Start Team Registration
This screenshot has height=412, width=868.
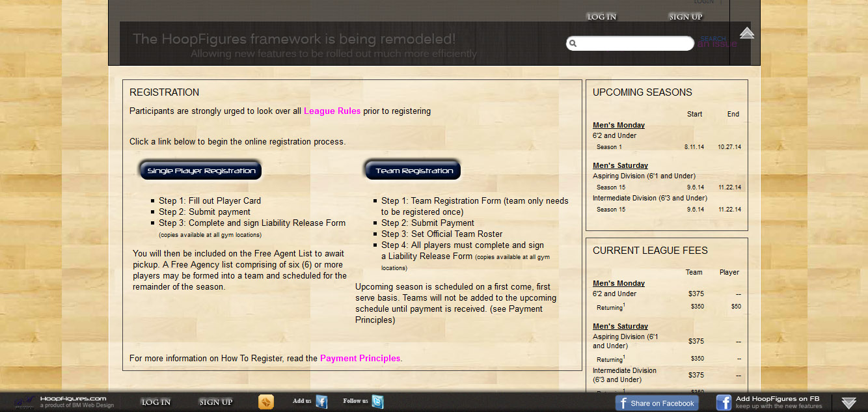(x=413, y=171)
